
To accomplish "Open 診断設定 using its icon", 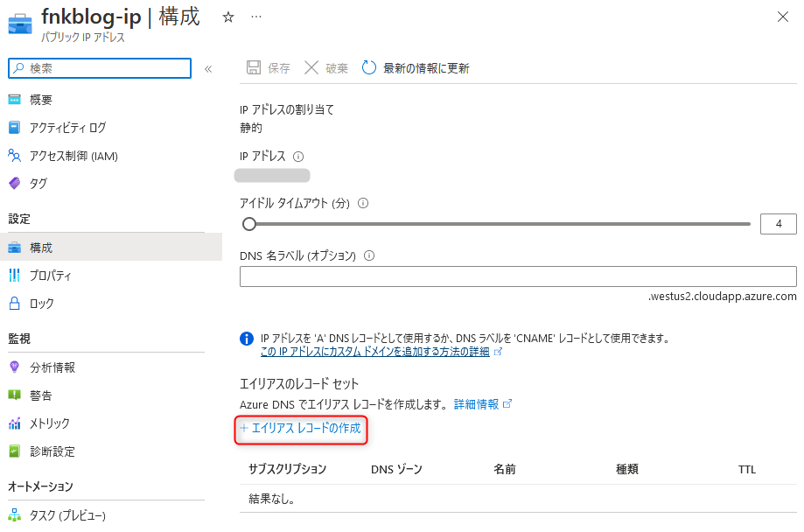I will click(x=15, y=451).
